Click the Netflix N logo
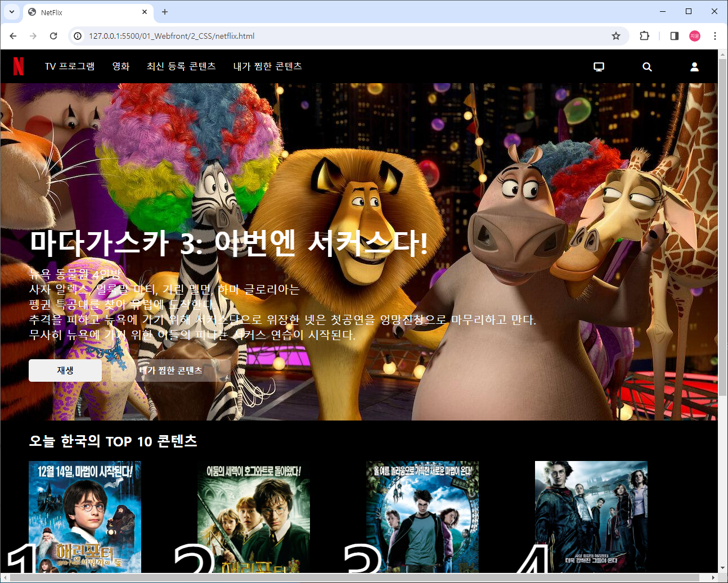The height and width of the screenshot is (583, 728). coord(19,66)
